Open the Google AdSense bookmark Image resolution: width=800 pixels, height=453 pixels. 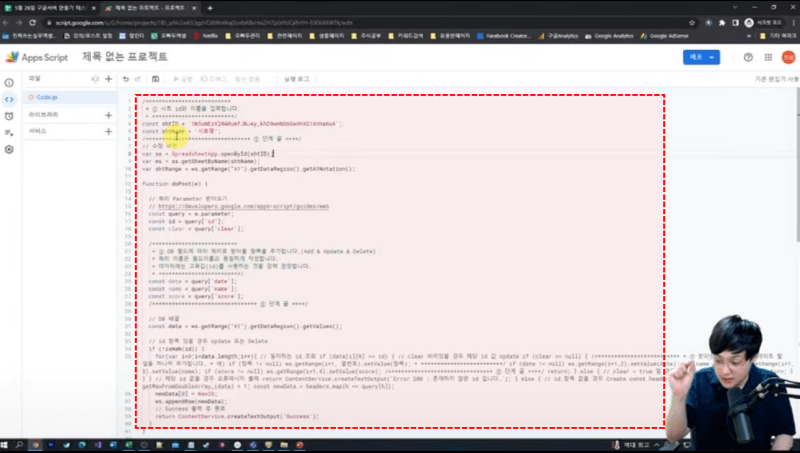click(664, 36)
